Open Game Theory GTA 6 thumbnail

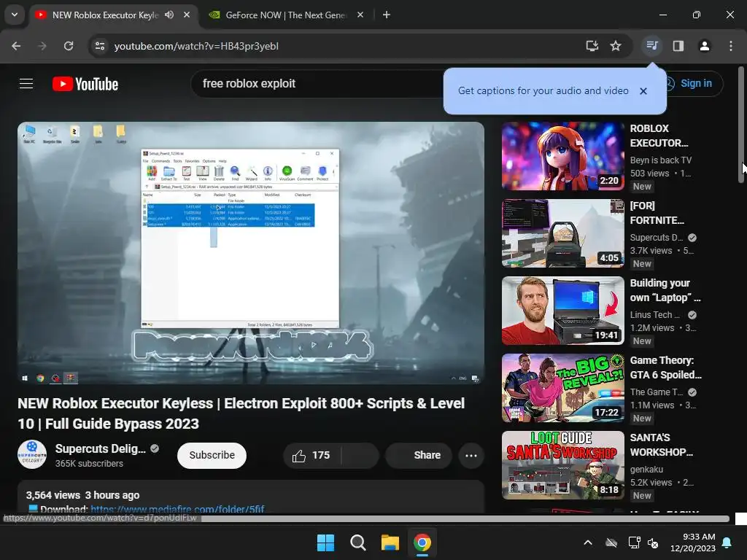point(562,388)
